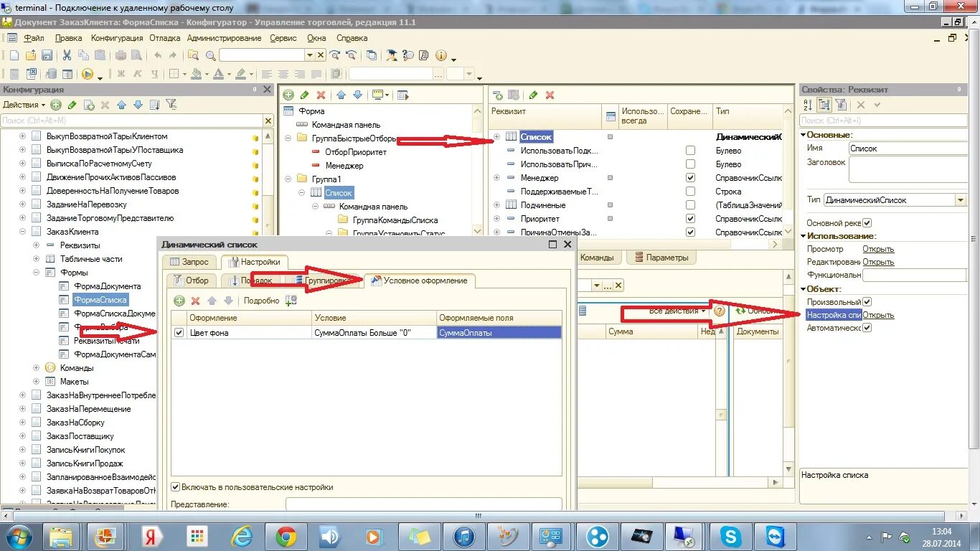Click Открыть link for Просмотр

pos(878,249)
